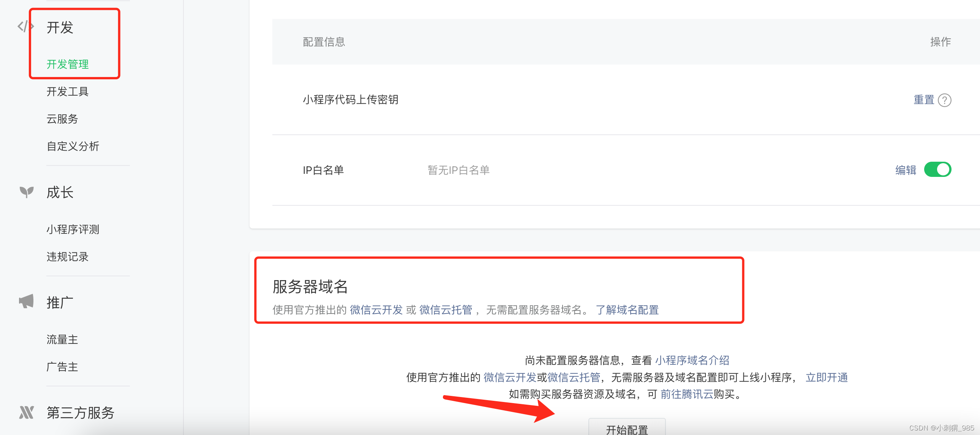Viewport: 980px width, 435px height.
Task: Click the 开发 section heading
Action: [x=60, y=27]
